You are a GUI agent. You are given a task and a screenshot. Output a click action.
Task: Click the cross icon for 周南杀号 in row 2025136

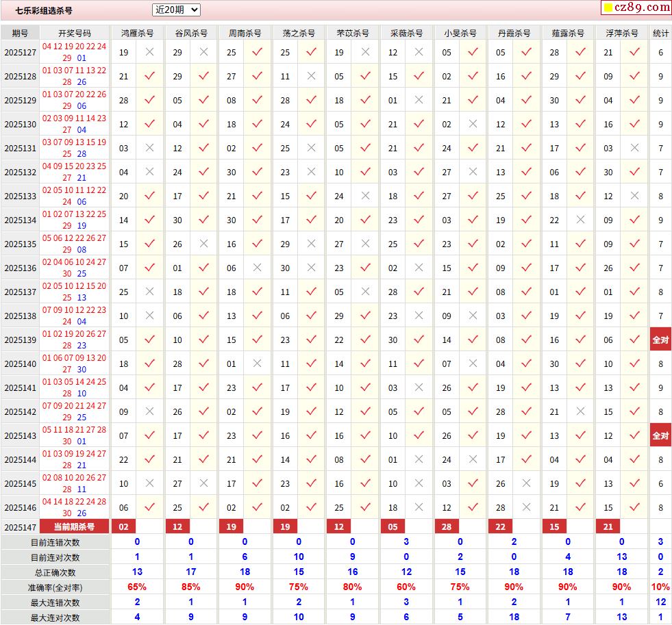coord(258,268)
